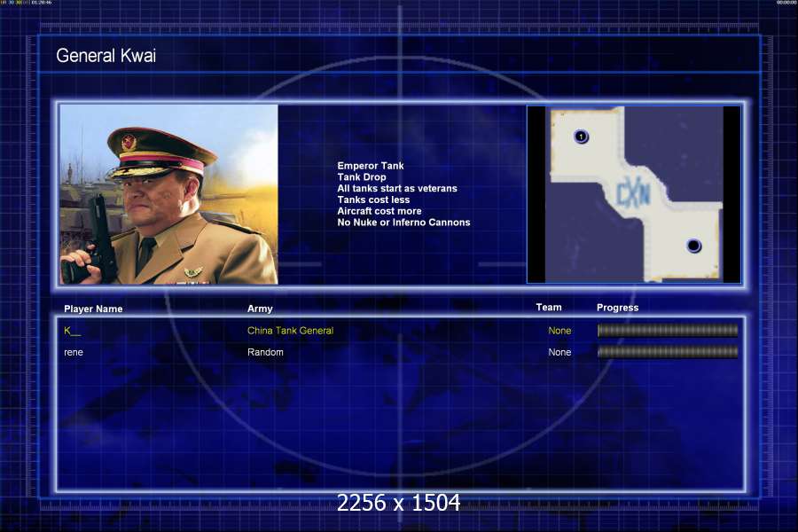Click the 'Emperor Tank' ability text
The image size is (798, 532).
point(371,166)
